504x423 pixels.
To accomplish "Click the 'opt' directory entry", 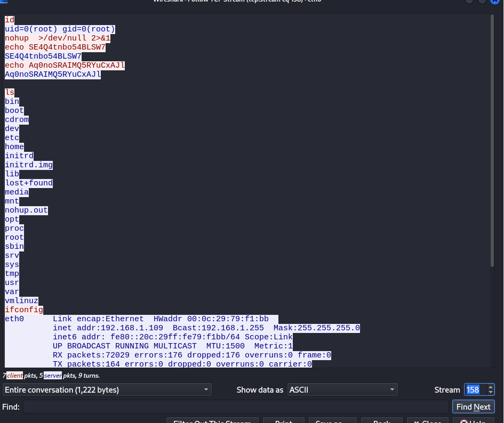I will pos(12,219).
